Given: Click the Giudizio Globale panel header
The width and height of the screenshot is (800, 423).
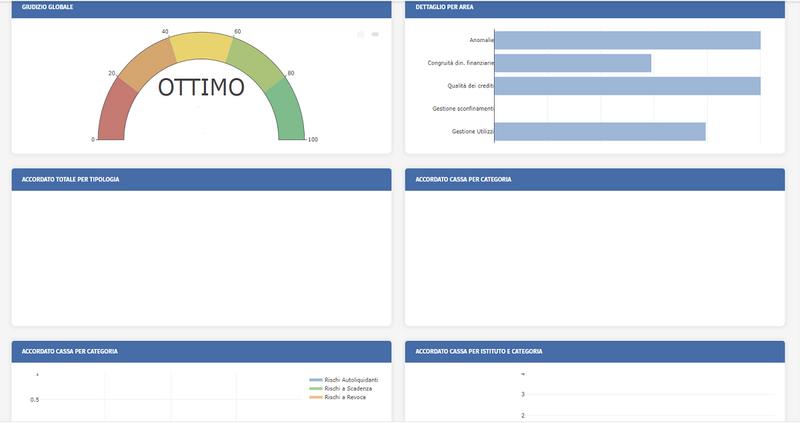Looking at the screenshot, I should tap(202, 9).
